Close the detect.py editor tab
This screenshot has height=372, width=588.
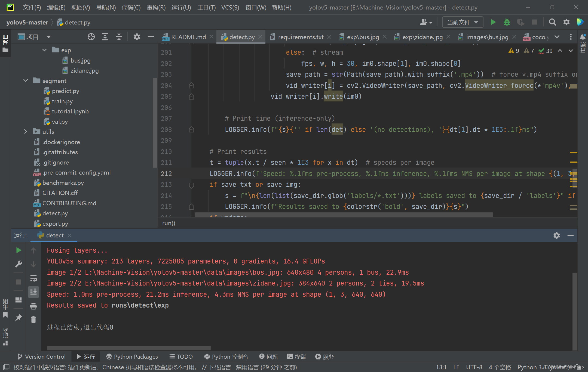(x=260, y=37)
